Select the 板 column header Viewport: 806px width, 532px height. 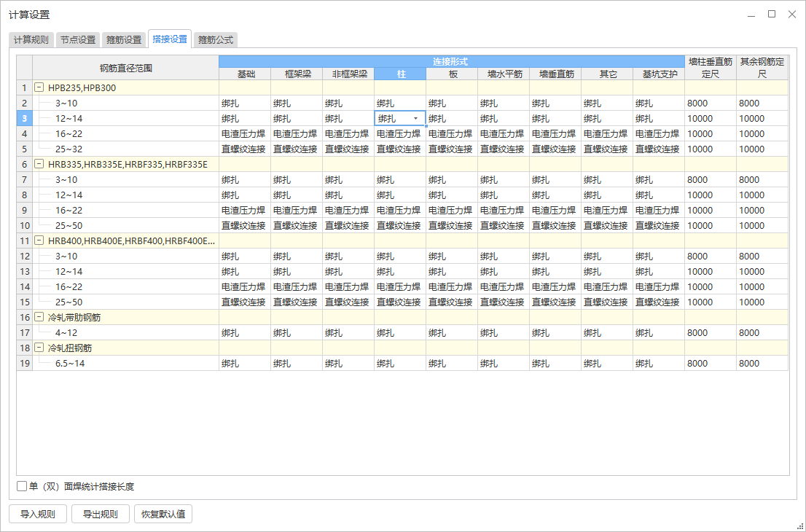click(x=453, y=74)
